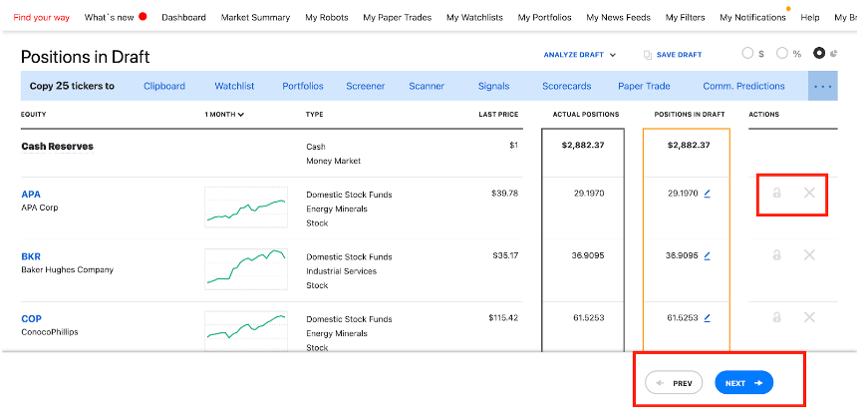
Task: Click the Next button
Action: tap(743, 383)
